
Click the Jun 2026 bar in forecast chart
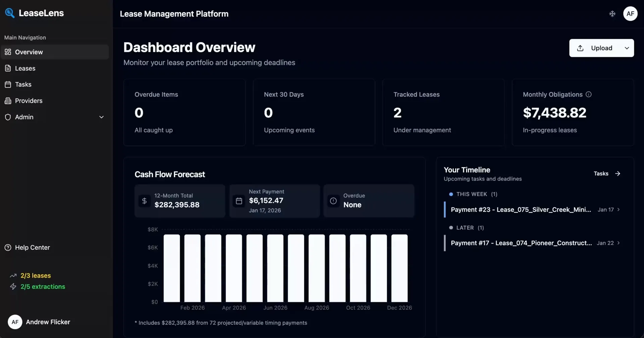275,268
